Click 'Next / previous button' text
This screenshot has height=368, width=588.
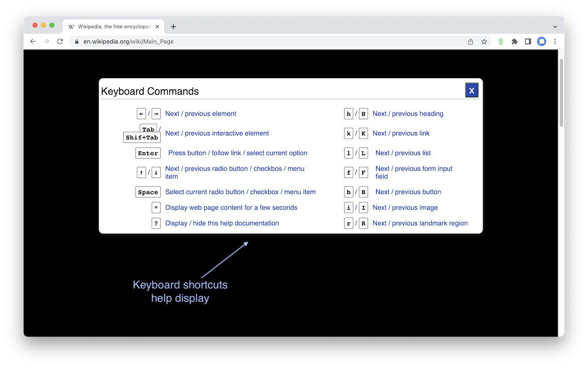pyautogui.click(x=408, y=192)
